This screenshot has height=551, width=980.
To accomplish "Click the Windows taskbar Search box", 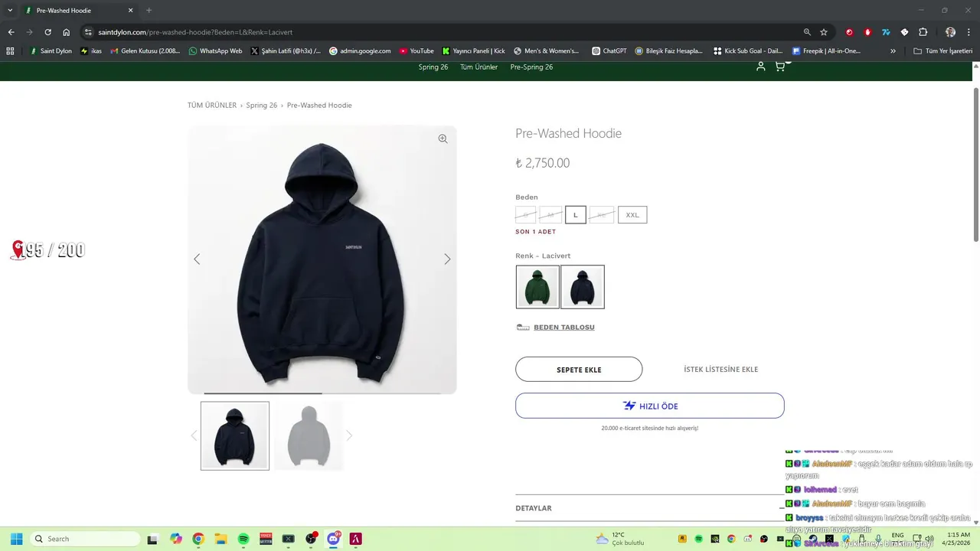I will click(85, 539).
